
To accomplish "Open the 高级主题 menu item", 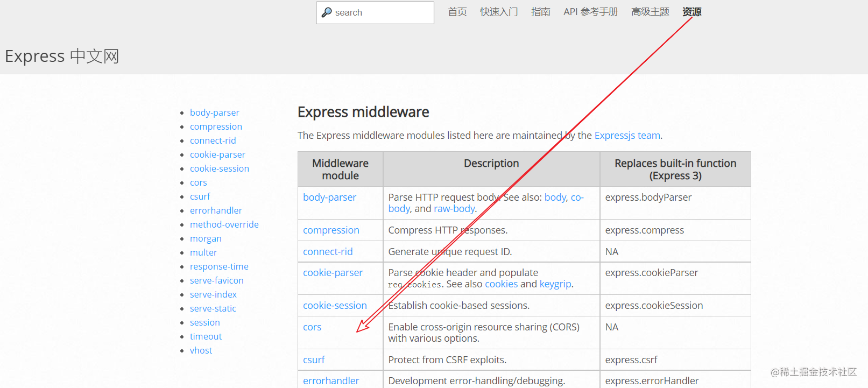I will tap(650, 12).
